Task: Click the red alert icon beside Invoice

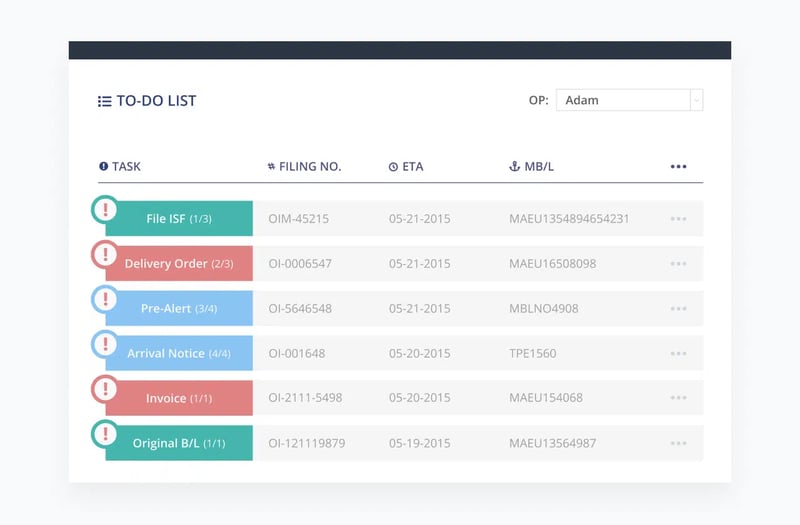Action: (104, 389)
